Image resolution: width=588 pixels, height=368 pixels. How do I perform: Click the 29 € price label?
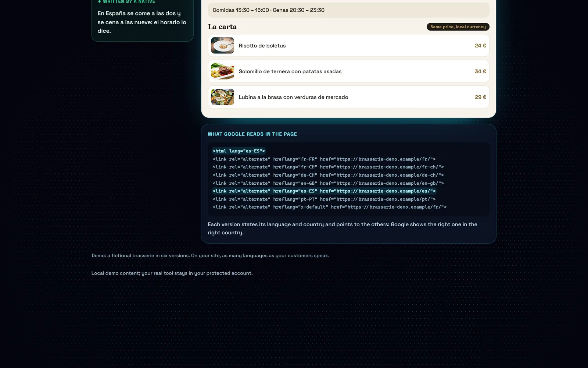[480, 97]
